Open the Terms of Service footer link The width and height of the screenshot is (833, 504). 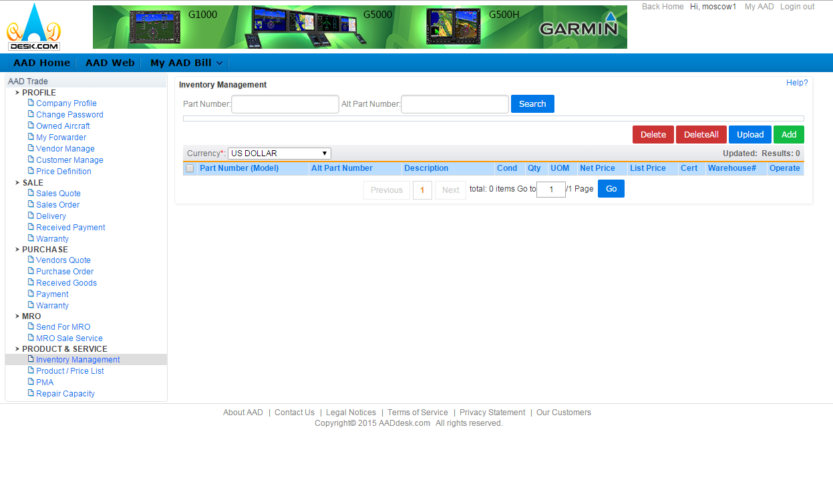(x=418, y=413)
